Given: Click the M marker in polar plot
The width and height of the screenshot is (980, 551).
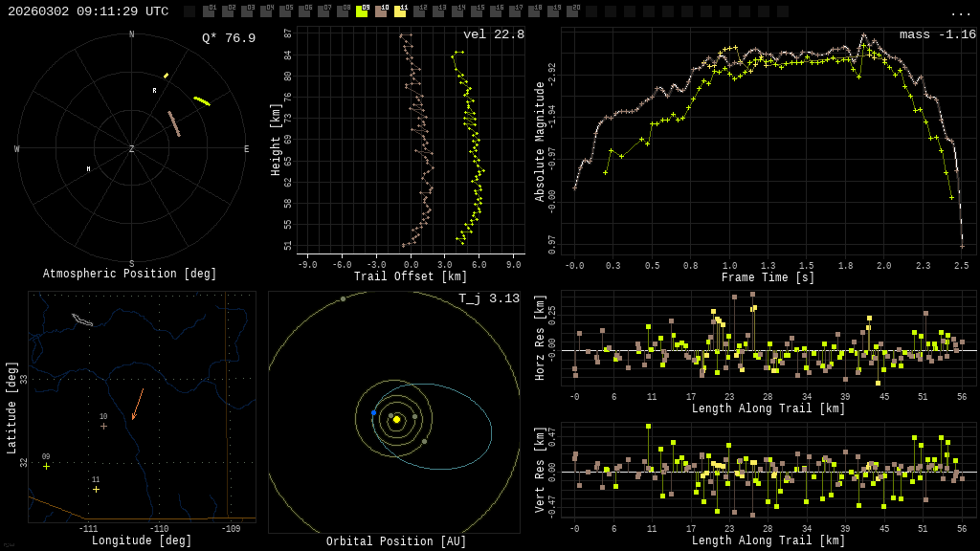Looking at the screenshot, I should (x=89, y=169).
